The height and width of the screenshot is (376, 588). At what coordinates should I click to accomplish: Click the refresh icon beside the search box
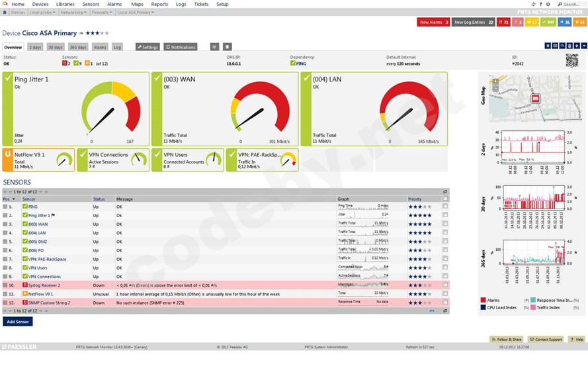coord(533,4)
